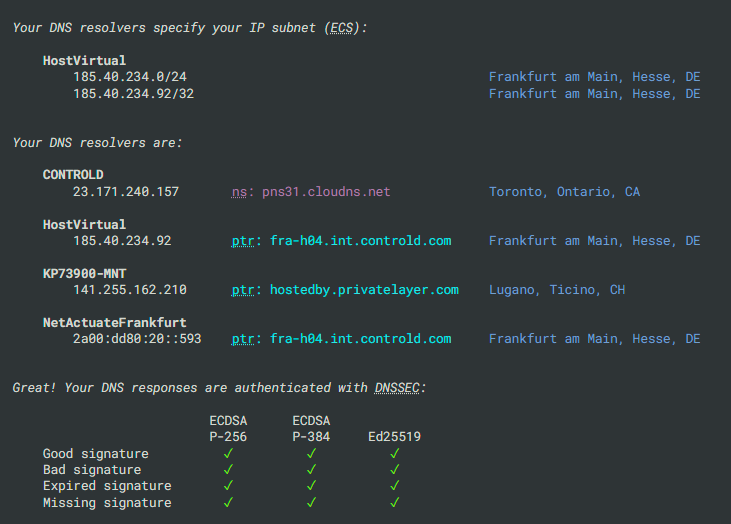This screenshot has height=524, width=731.
Task: Click the 185.40.234.92/32 subnet address
Action: (133, 94)
